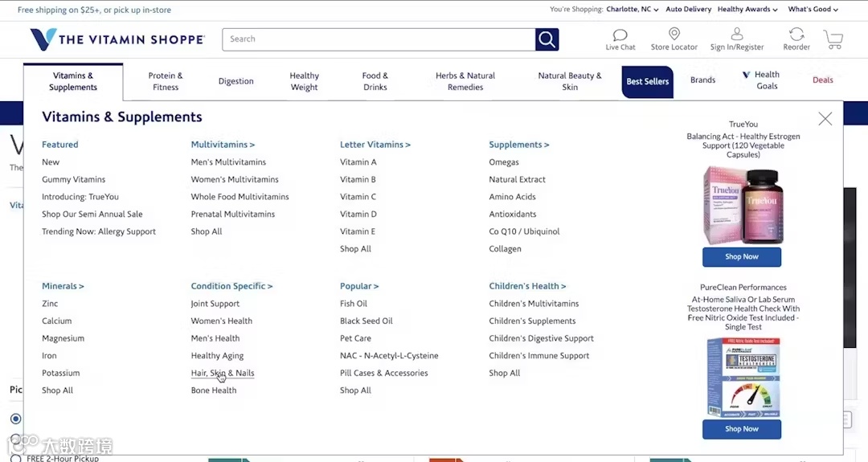868x462 pixels.
Task: Expand Charlotte, NC location dropdown
Action: point(633,10)
